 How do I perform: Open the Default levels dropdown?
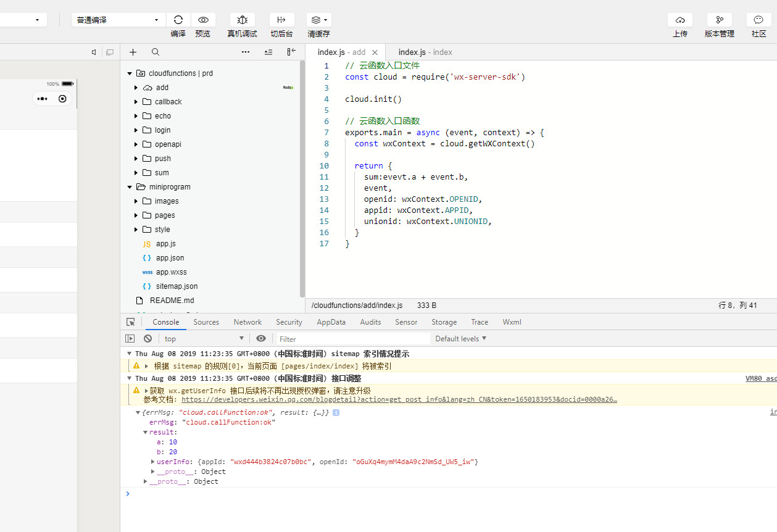tap(460, 339)
